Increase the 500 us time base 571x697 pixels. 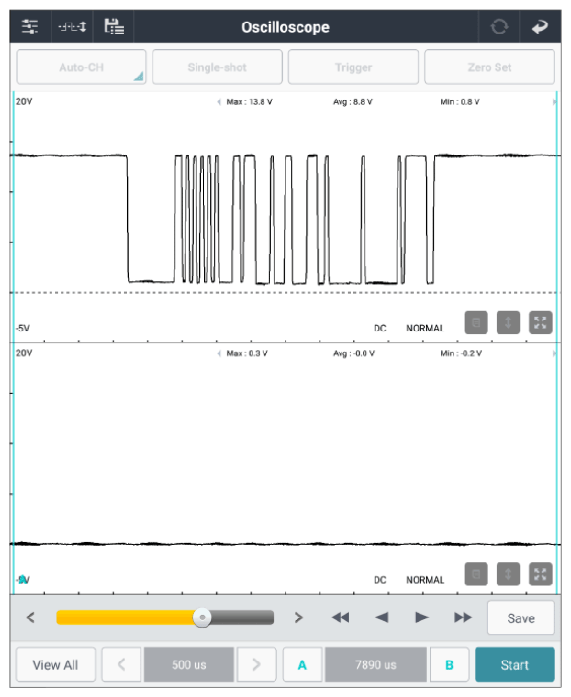[x=256, y=665]
